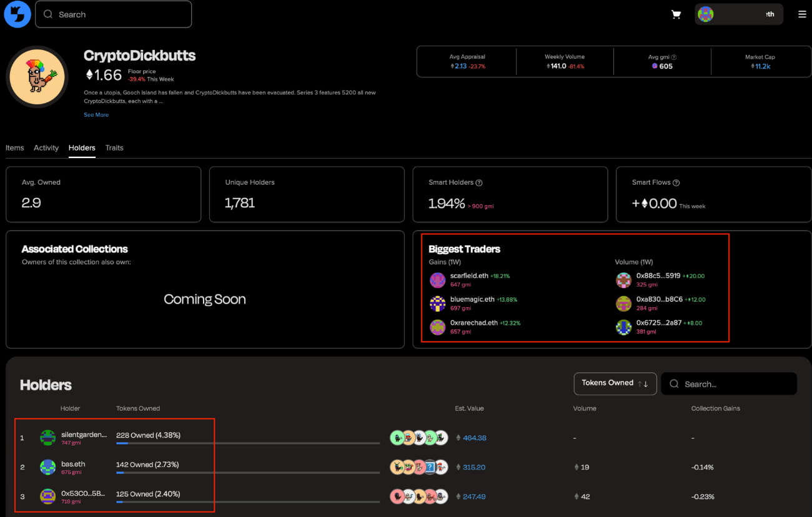Open 0x6725...2a87 trader profile
812x517 pixels.
pyautogui.click(x=659, y=323)
